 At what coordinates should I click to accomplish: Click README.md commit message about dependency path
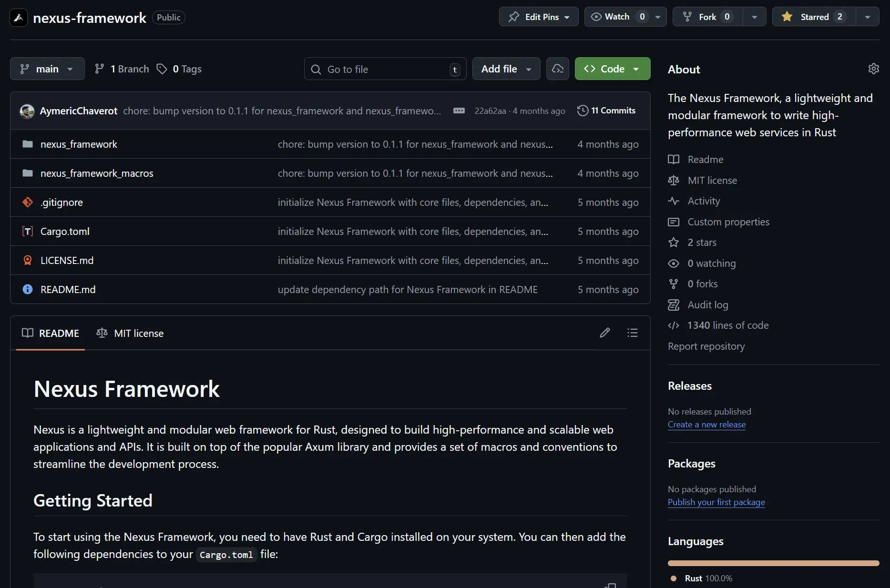point(408,289)
